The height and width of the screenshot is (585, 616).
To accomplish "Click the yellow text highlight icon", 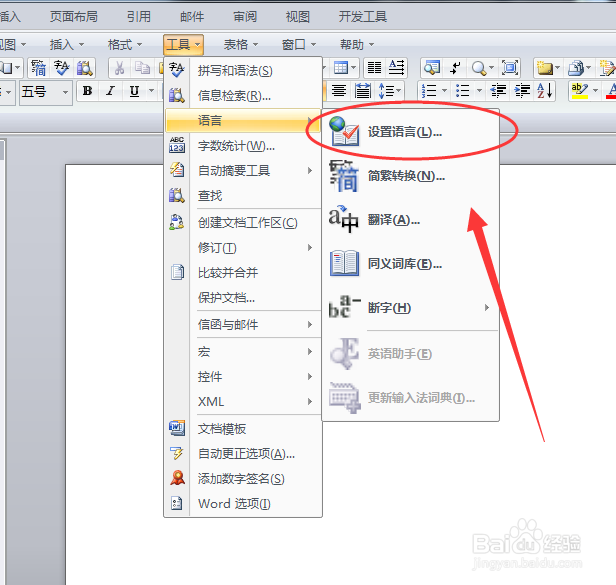I will pos(579,91).
